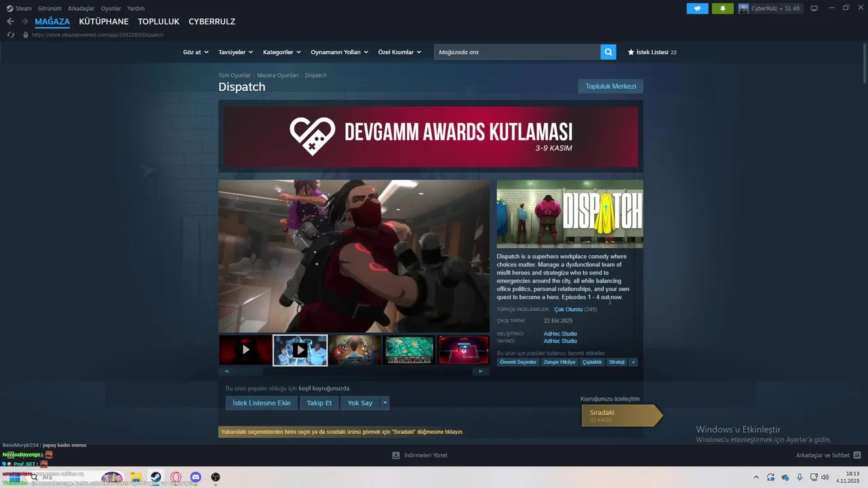
Task: Switch to the TOPLULUK tab
Action: point(159,22)
